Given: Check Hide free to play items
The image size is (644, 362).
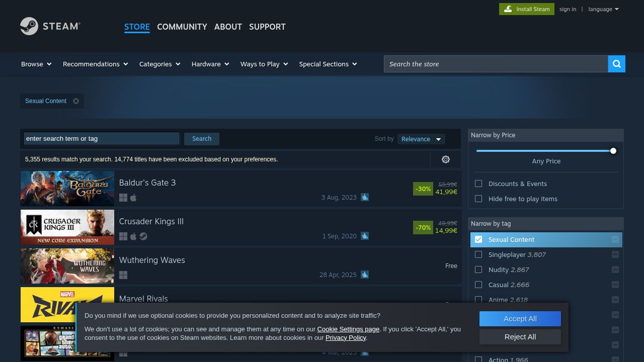Looking at the screenshot, I should 478,199.
